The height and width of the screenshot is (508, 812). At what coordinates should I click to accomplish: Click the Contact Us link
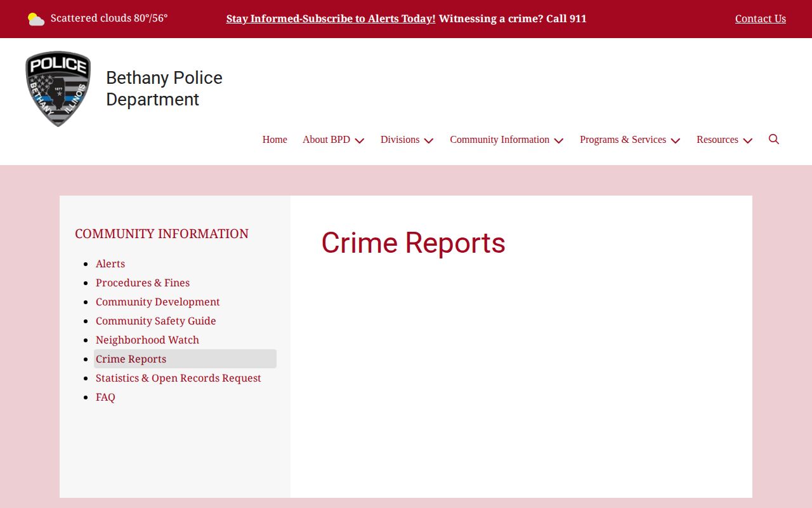(761, 19)
